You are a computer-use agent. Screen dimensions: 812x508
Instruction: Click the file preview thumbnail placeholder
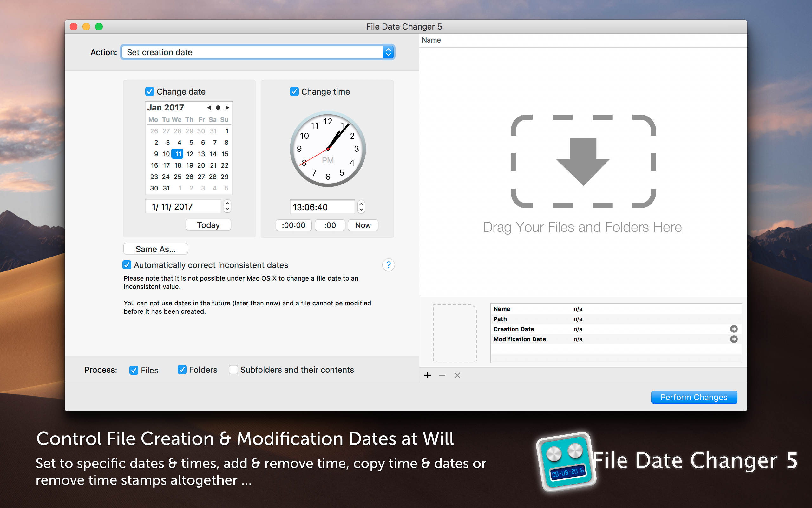point(455,333)
